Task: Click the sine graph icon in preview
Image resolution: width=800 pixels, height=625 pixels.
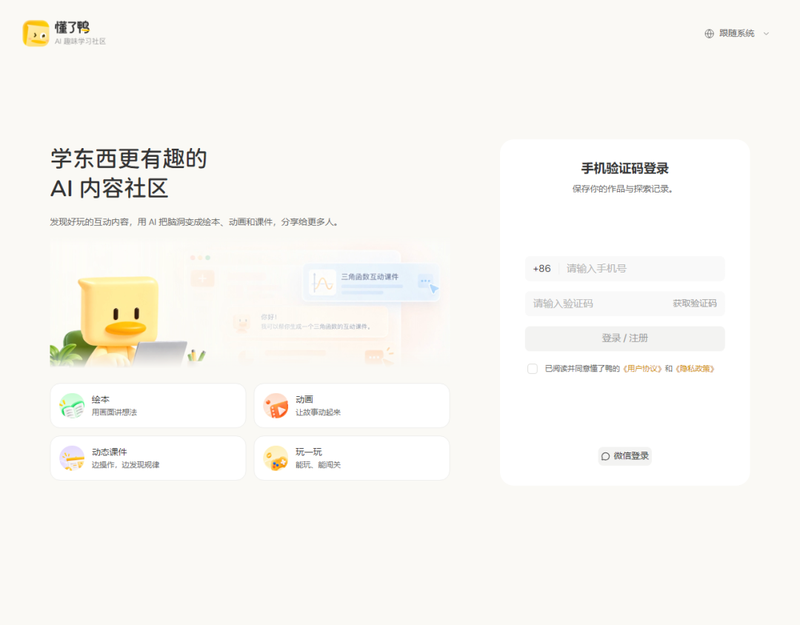Action: (322, 282)
